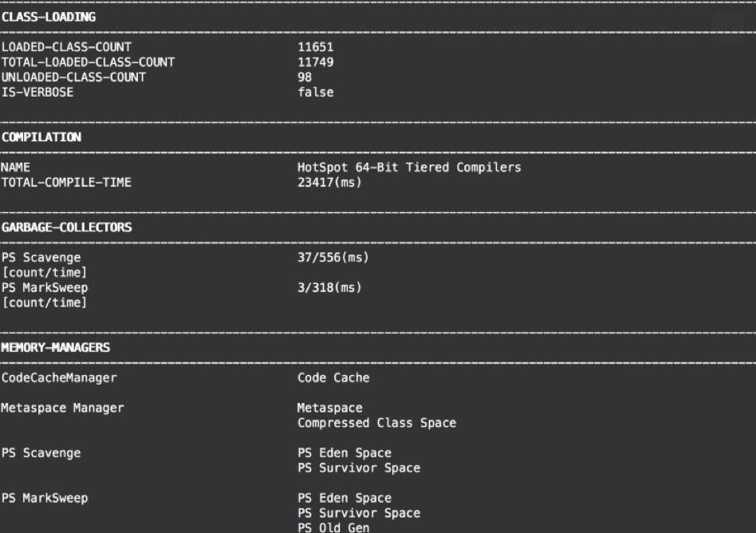
Task: Select the TOTAL-LOADED-CLASS-COUNT label
Action: point(88,62)
